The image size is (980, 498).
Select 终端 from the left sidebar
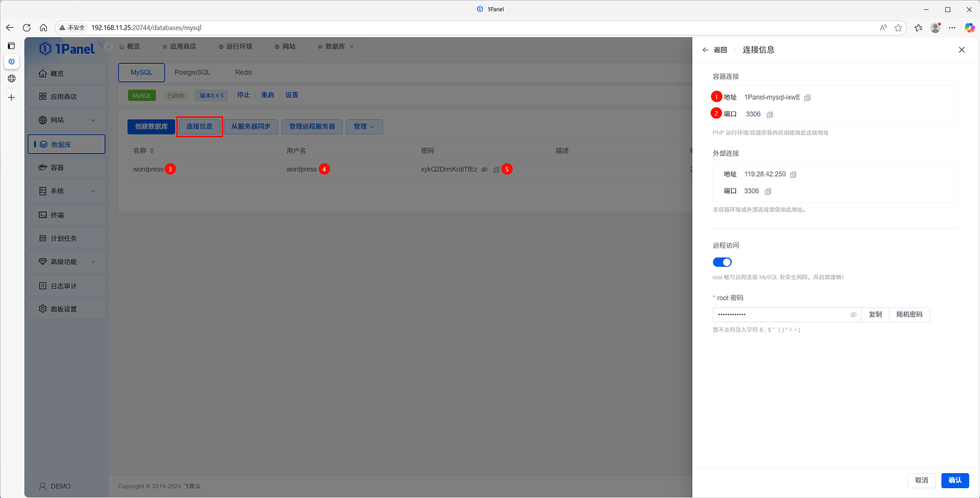tap(65, 214)
